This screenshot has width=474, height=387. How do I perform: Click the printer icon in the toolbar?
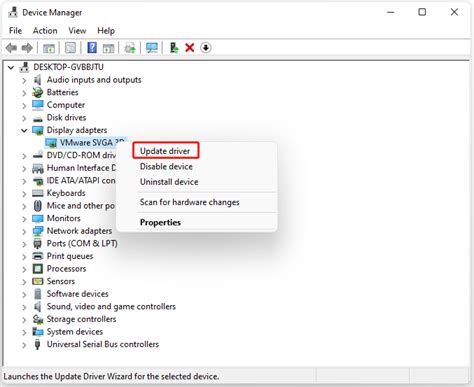tap(130, 48)
